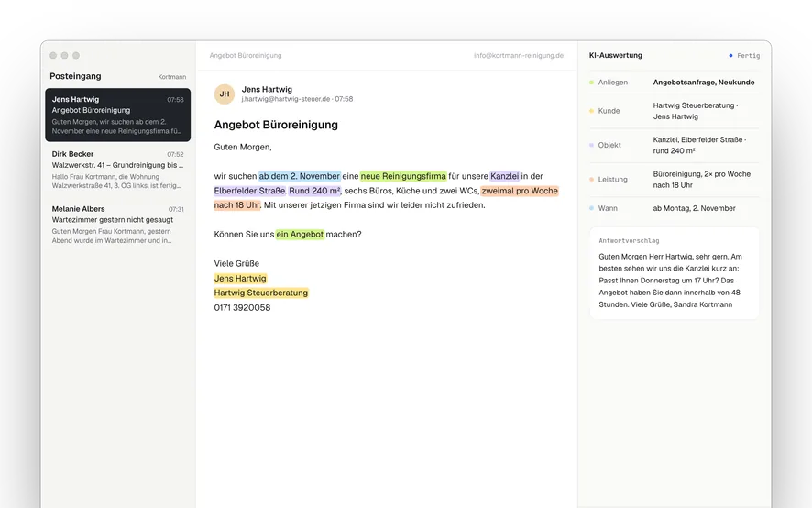Select the Kunde row label

point(609,111)
